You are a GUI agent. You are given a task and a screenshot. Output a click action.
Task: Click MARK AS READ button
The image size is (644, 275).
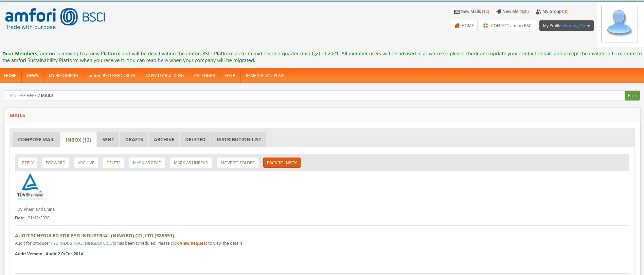[x=147, y=163]
